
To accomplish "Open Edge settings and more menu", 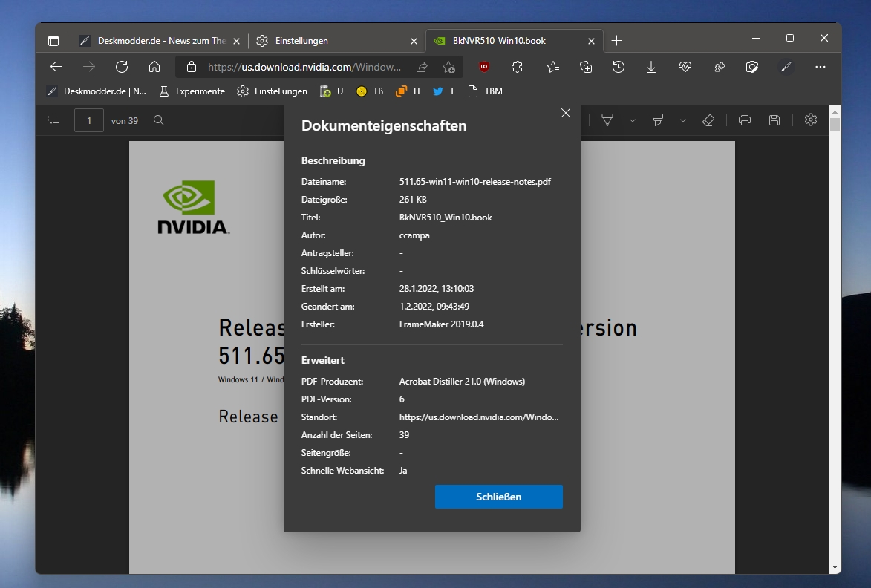I will click(x=821, y=67).
